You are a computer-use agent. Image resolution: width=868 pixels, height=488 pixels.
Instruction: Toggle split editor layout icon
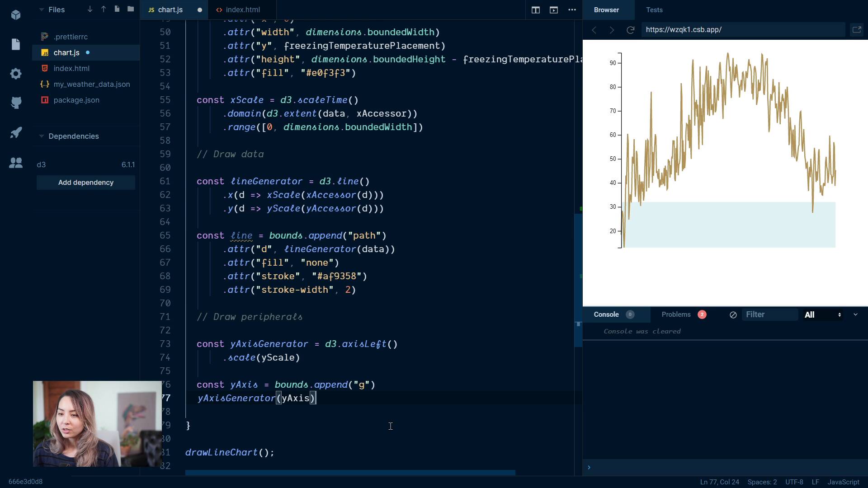pos(535,10)
